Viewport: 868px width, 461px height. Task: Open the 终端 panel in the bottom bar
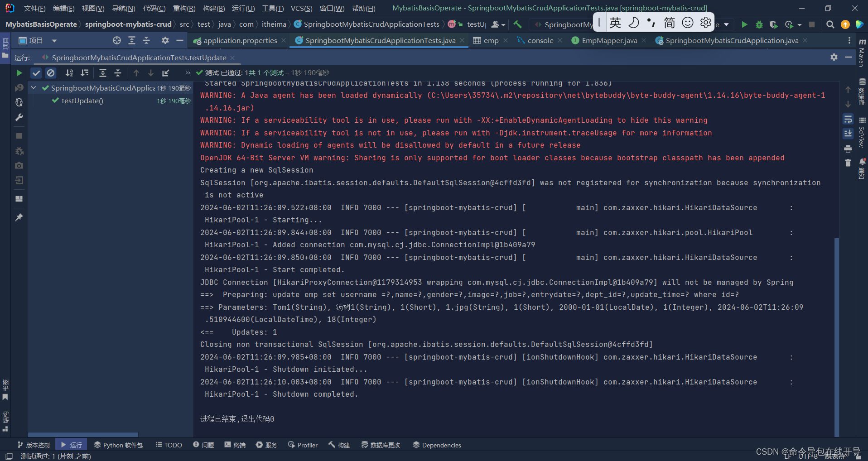click(x=234, y=445)
